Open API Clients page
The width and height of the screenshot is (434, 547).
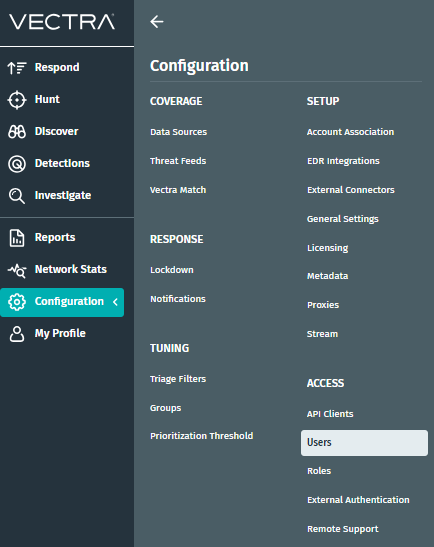pyautogui.click(x=330, y=414)
